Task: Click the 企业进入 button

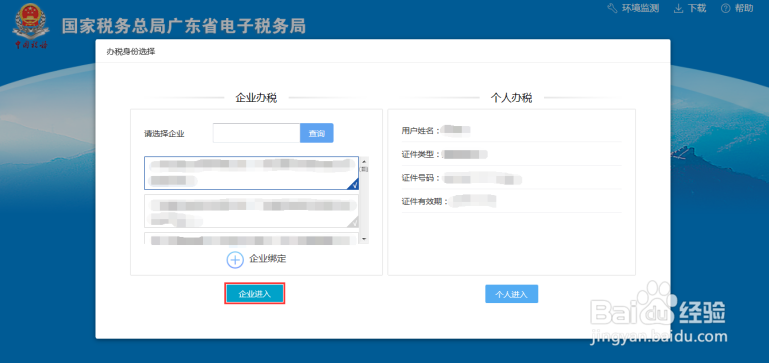Action: coord(255,294)
